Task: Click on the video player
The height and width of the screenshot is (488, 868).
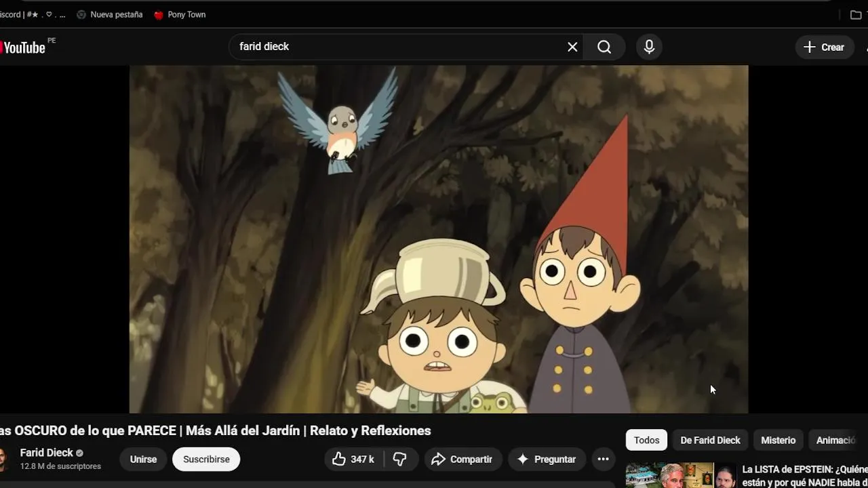Action: point(439,239)
